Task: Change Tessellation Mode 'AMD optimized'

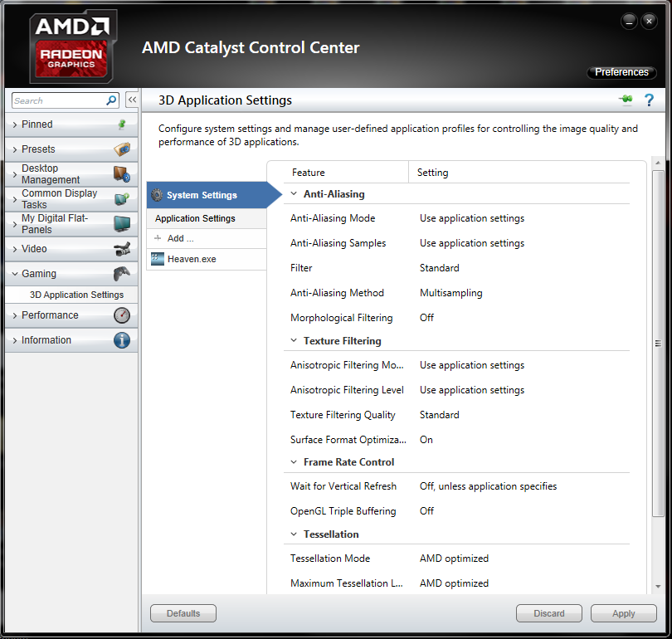Action: [454, 559]
